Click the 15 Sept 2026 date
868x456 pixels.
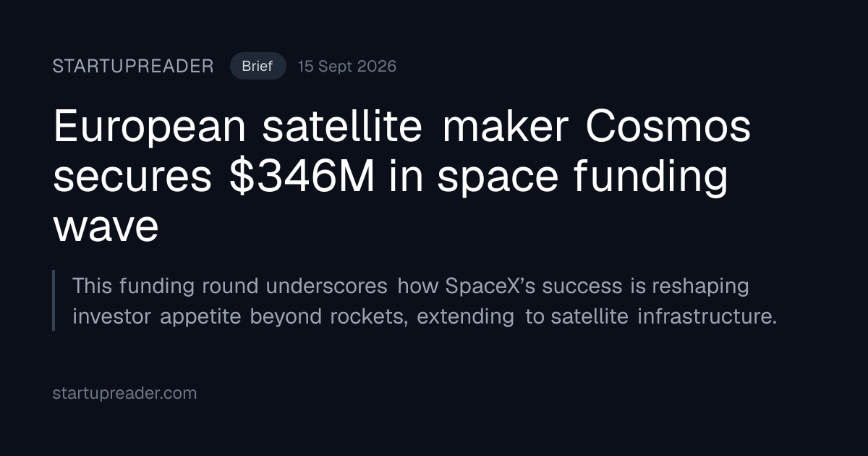pyautogui.click(x=347, y=67)
